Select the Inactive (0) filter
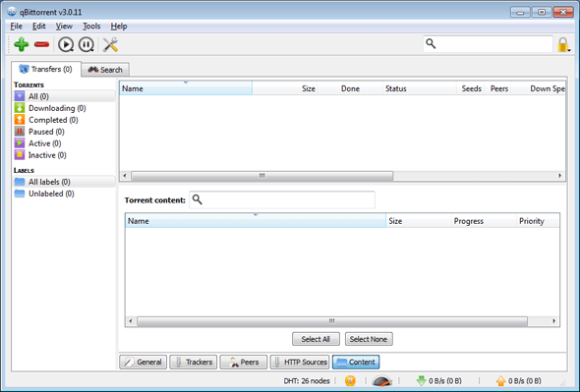The width and height of the screenshot is (580, 392). pos(65,155)
